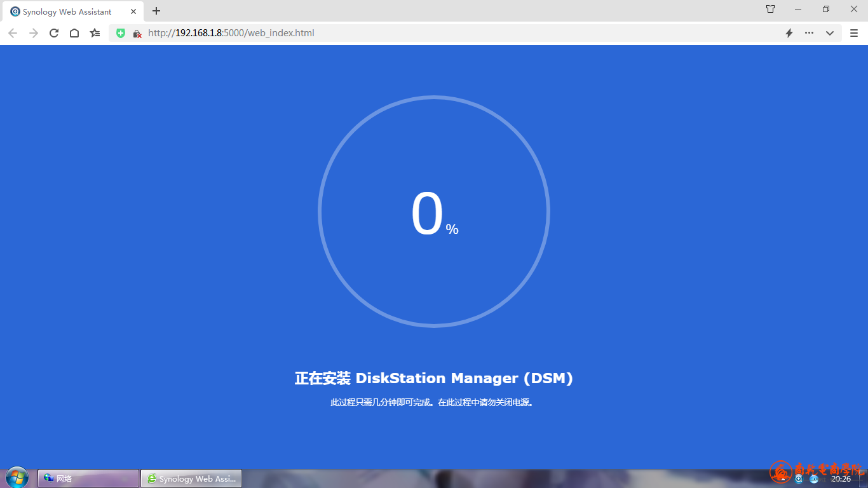This screenshot has height=488, width=868.
Task: Click the lightning speed mode icon
Action: (x=789, y=33)
